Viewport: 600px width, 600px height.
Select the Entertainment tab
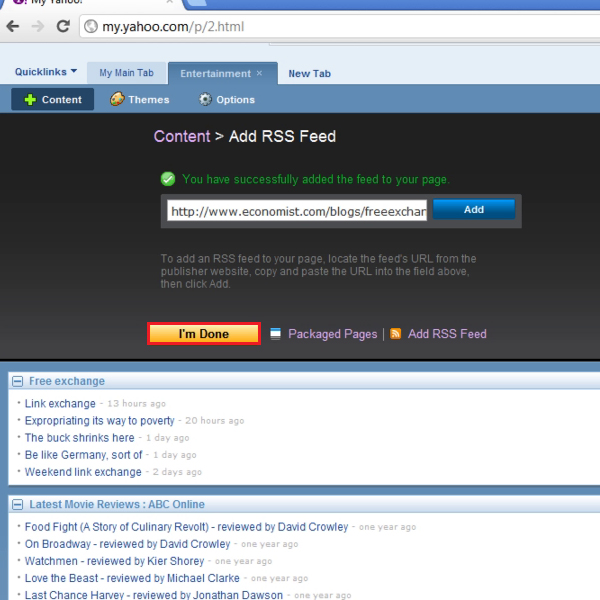tap(215, 73)
